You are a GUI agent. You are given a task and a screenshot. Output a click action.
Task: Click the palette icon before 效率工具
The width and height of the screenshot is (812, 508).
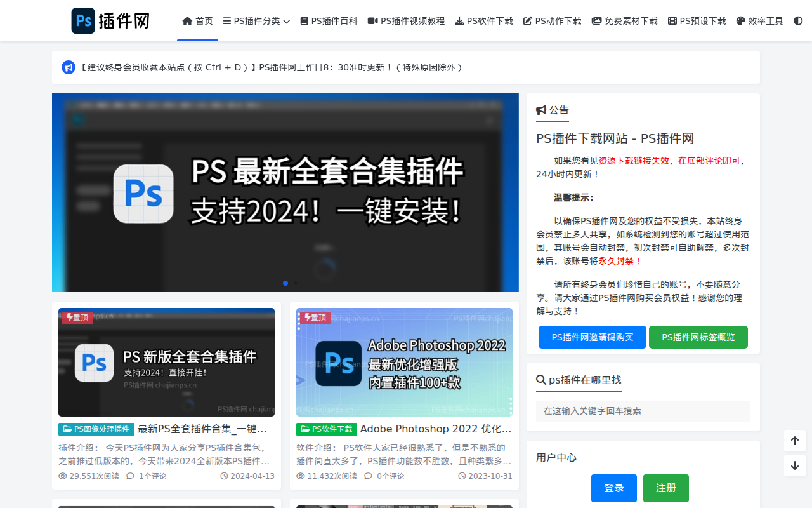pyautogui.click(x=740, y=21)
